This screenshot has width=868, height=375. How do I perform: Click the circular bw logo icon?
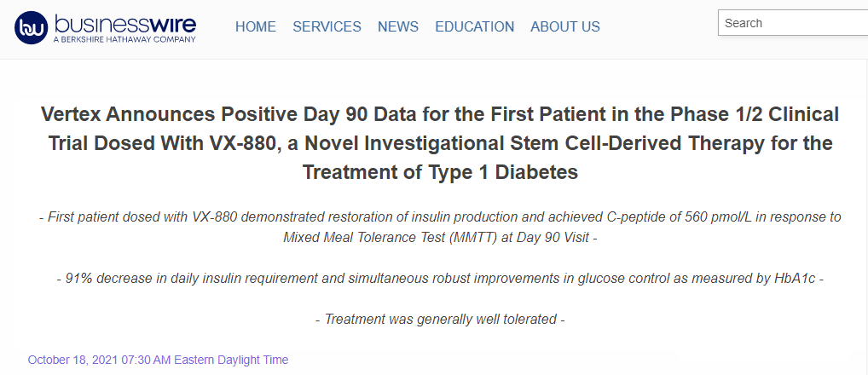[x=32, y=27]
